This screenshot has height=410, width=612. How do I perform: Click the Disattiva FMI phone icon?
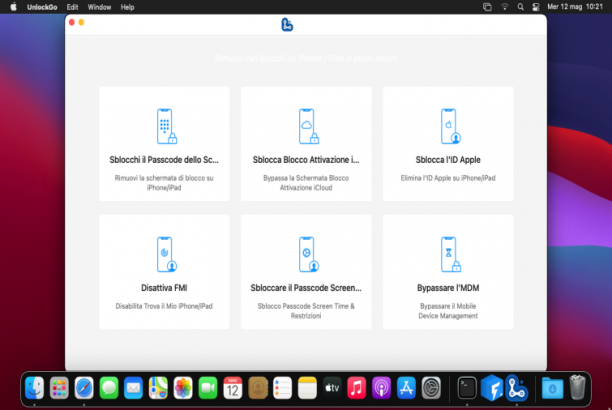(x=167, y=254)
